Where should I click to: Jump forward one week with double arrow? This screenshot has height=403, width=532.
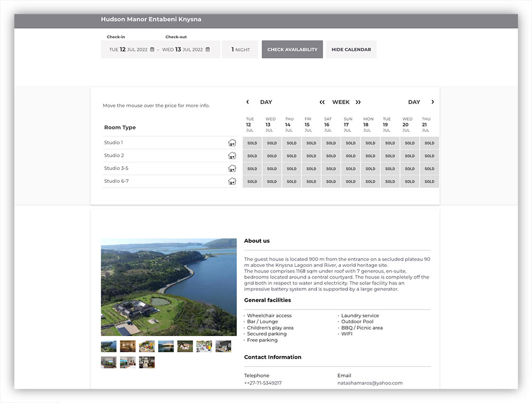(358, 102)
